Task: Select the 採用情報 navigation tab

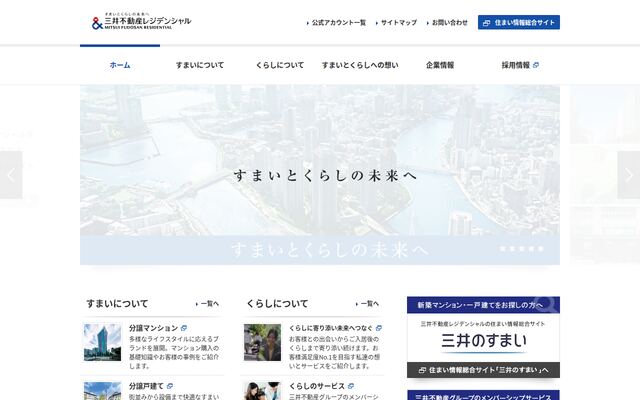Action: [x=520, y=65]
